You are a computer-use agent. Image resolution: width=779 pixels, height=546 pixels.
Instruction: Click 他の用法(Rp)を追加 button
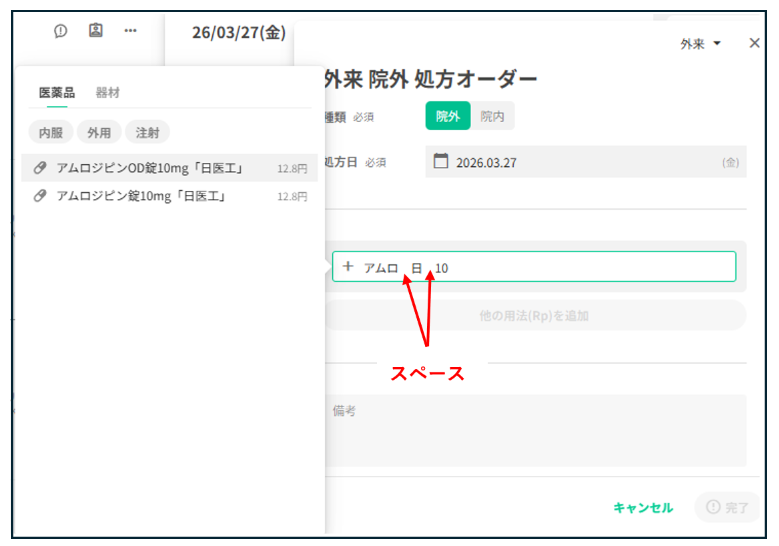tap(534, 315)
